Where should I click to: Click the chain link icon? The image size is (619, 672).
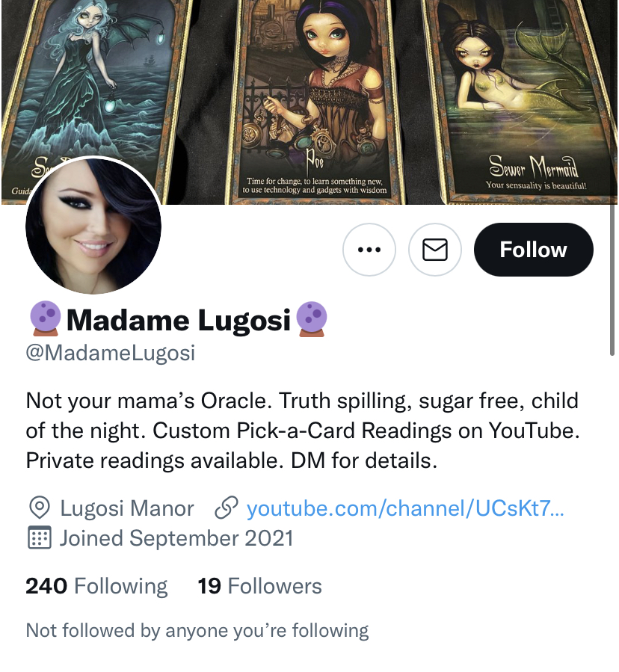(x=226, y=508)
